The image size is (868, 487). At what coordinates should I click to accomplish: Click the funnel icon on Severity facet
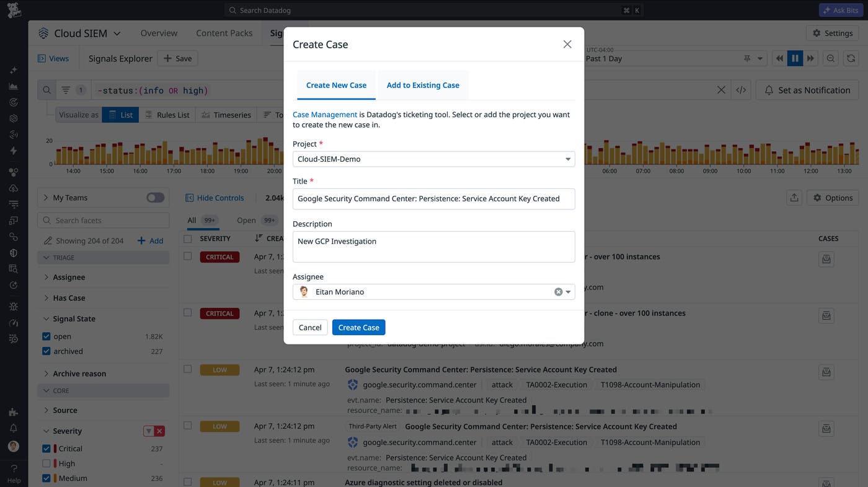coord(149,431)
